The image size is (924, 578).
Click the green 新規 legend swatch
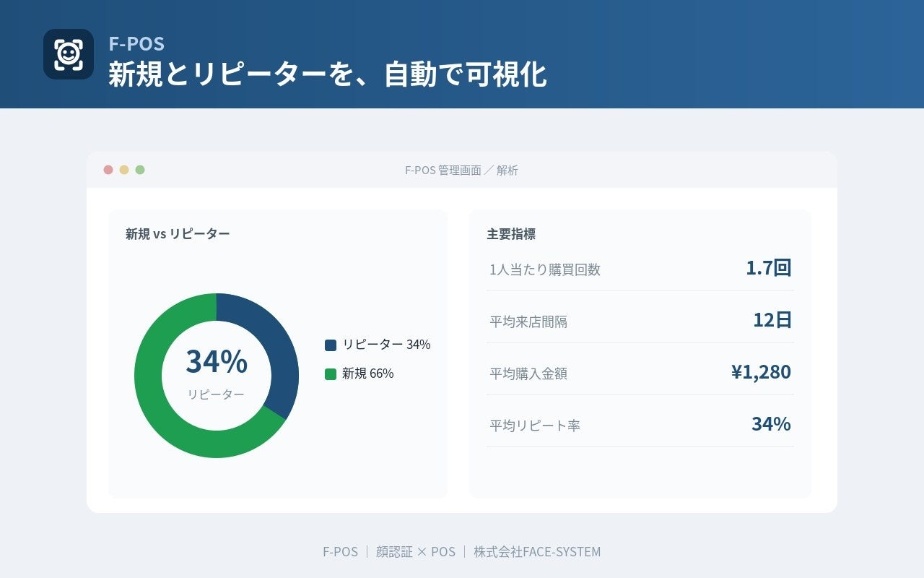pos(331,374)
